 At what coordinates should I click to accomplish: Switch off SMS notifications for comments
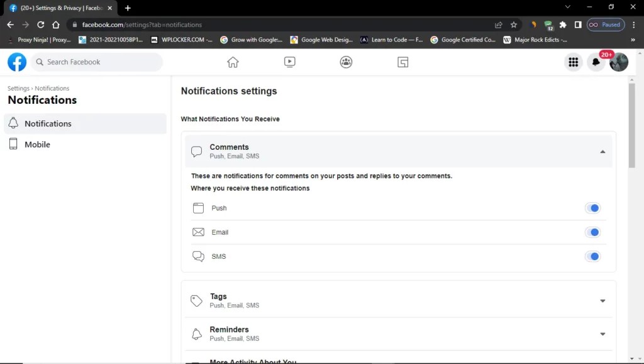[592, 256]
